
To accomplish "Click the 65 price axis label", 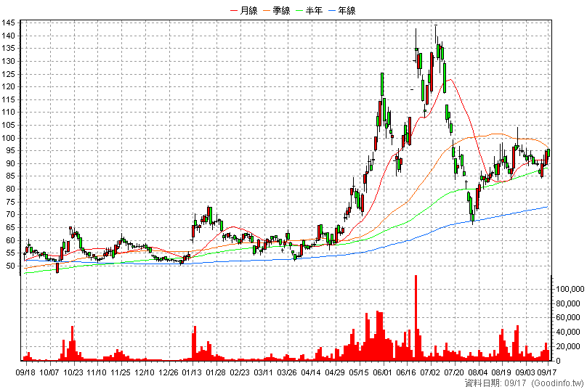I will coord(10,227).
